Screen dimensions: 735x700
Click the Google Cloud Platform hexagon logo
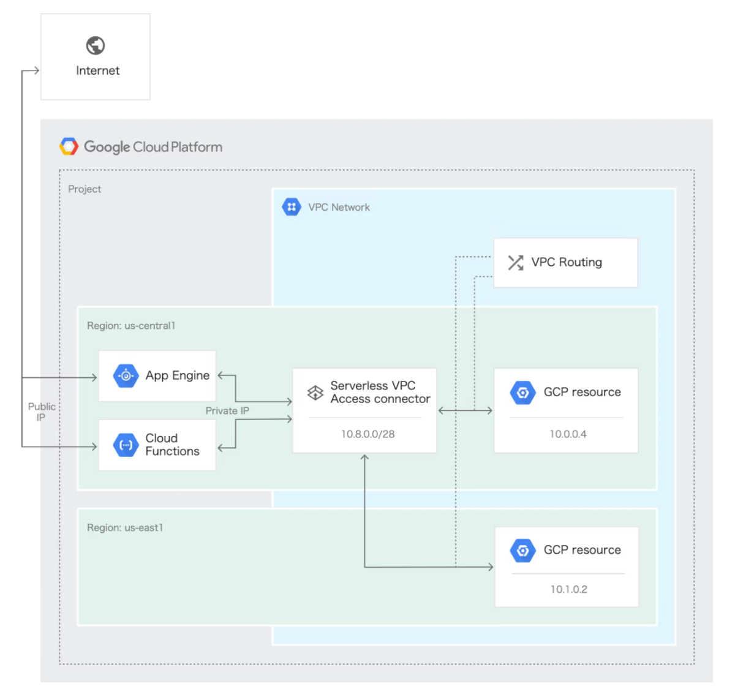[x=69, y=146]
